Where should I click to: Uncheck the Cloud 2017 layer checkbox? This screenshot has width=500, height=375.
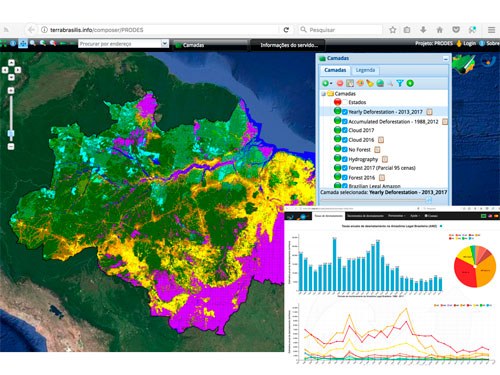[x=345, y=130]
